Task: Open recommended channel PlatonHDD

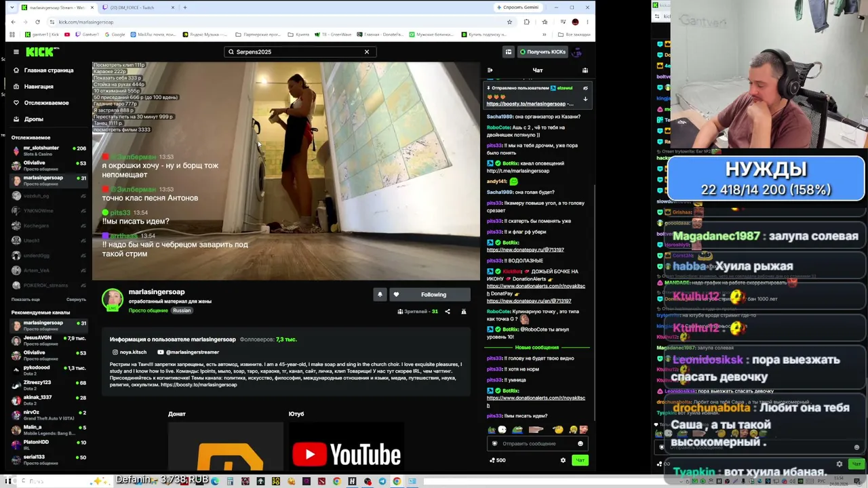Action: (x=49, y=445)
